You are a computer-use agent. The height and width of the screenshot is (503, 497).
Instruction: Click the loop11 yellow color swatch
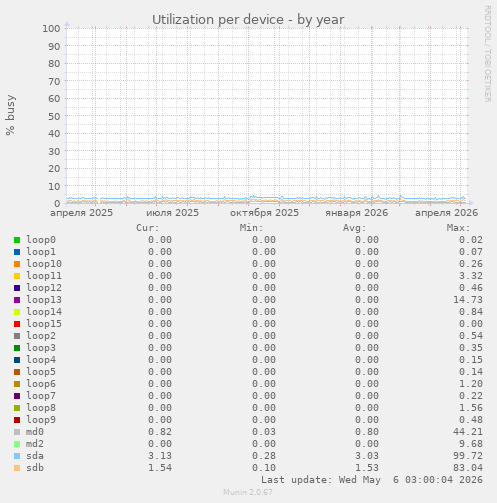point(17,276)
